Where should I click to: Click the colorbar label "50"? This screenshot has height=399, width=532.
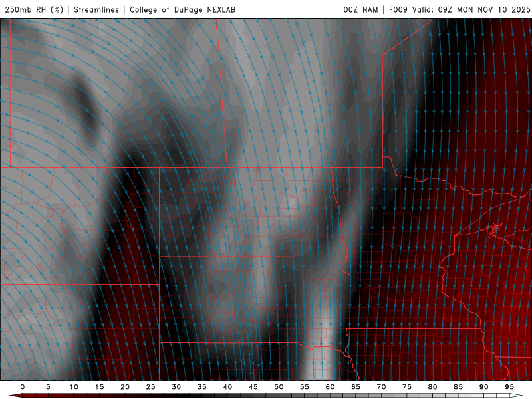279,387
